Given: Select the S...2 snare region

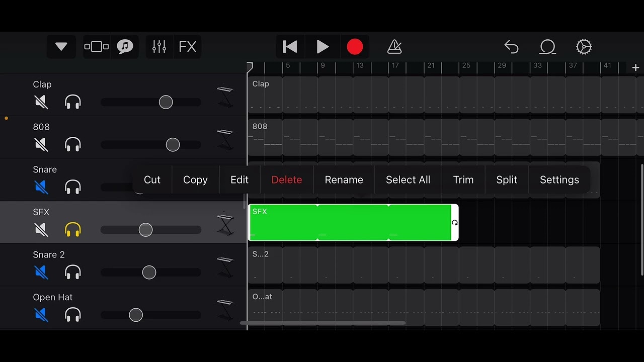Looking at the screenshot, I should (x=424, y=265).
